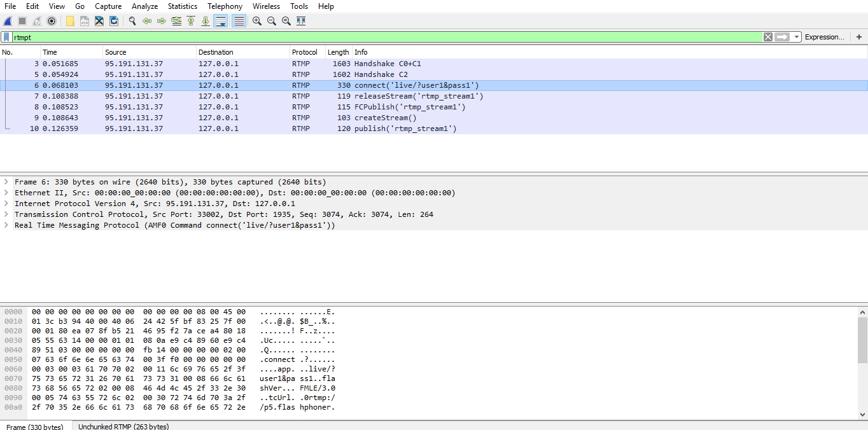Select the publish('rtmp_stream1') packet row
This screenshot has width=868, height=430.
click(x=405, y=128)
